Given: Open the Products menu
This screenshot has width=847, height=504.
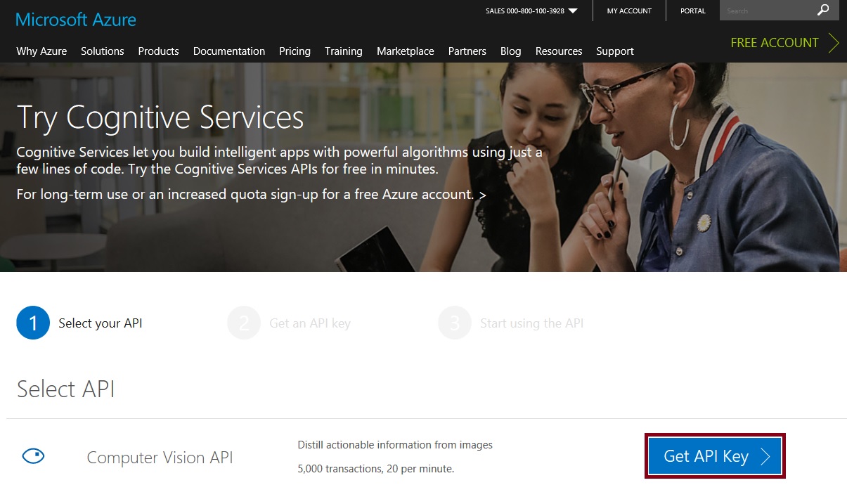Looking at the screenshot, I should point(158,51).
